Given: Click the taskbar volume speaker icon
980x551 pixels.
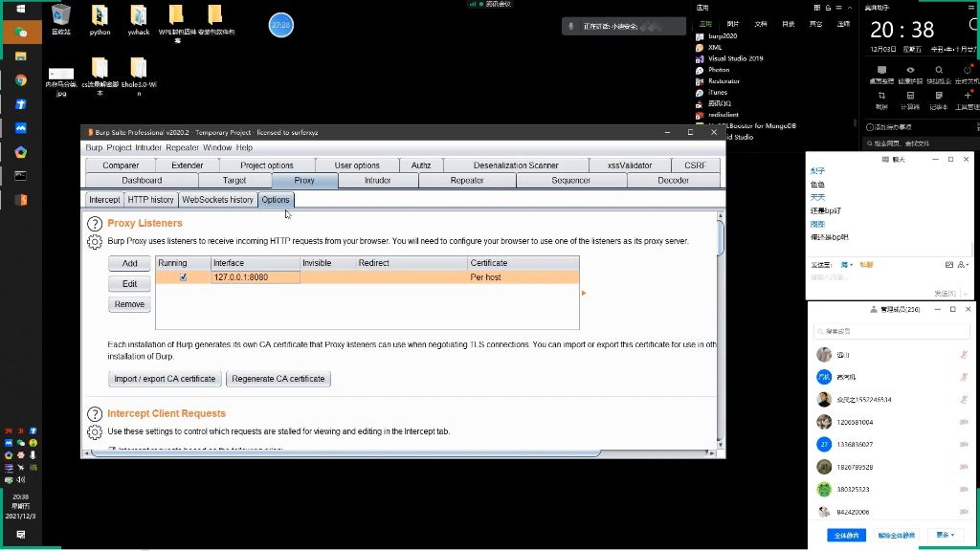Looking at the screenshot, I should click(x=21, y=480).
